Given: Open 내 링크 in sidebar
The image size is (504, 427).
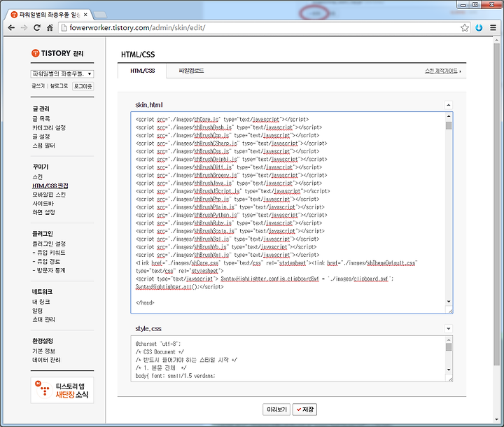Looking at the screenshot, I should [x=41, y=302].
